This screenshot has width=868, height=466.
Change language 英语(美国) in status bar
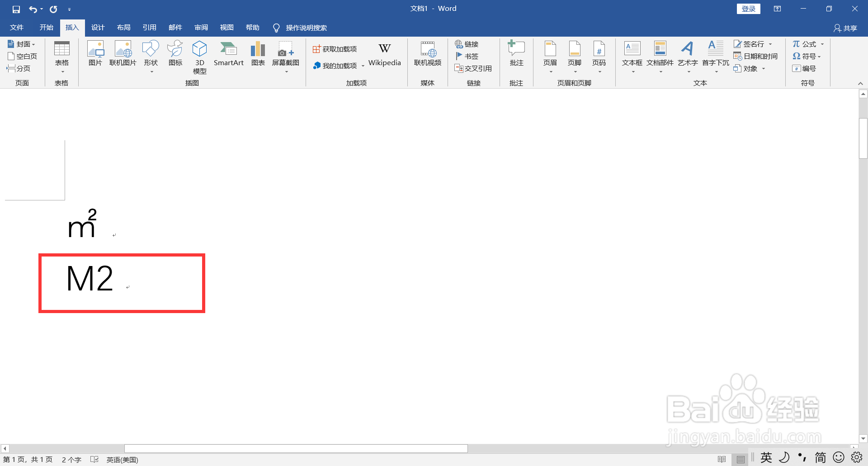[x=122, y=460]
